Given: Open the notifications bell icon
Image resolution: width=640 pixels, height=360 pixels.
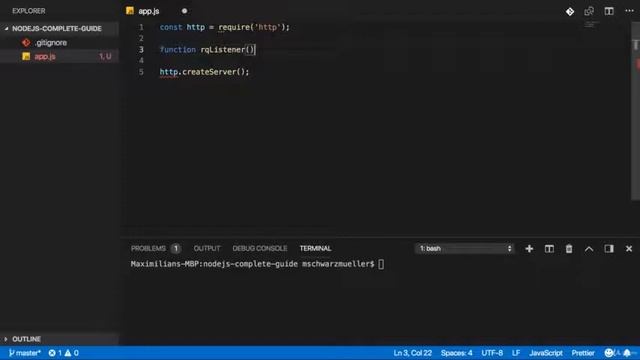Looking at the screenshot, I should click(x=627, y=353).
